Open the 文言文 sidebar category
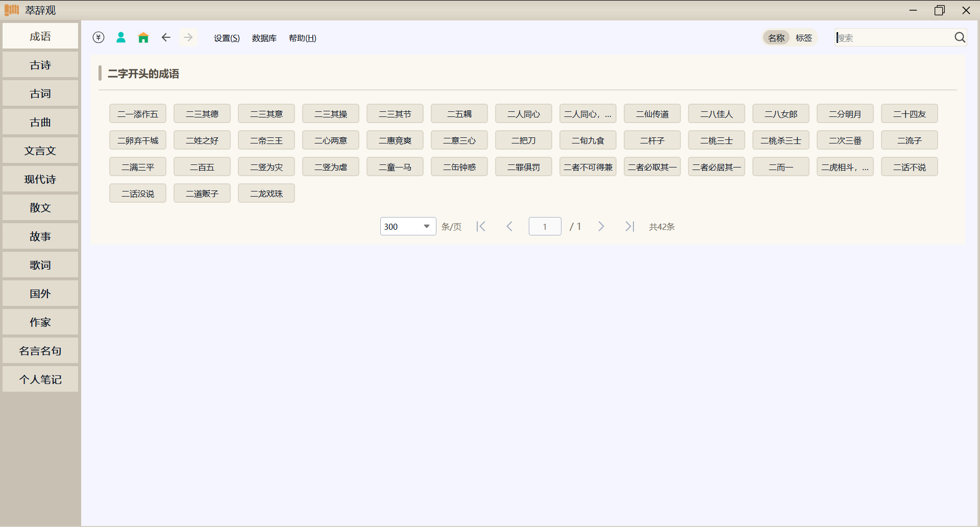The width and height of the screenshot is (980, 527). coord(40,151)
